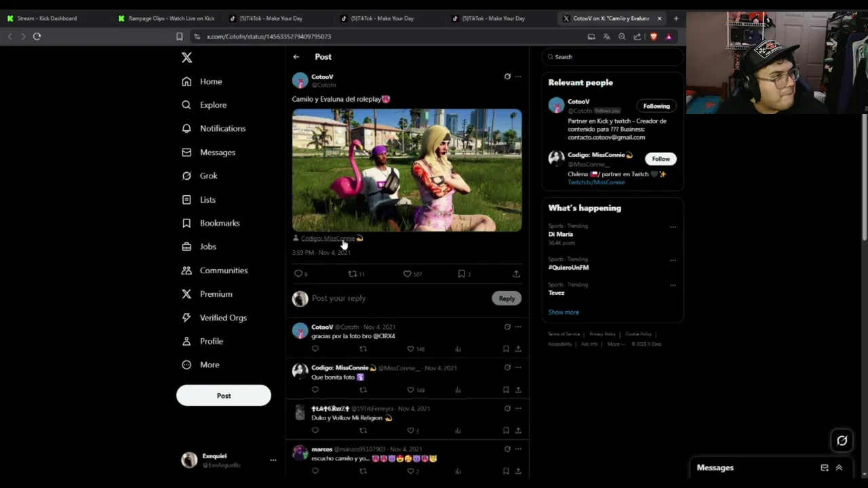Follow Codigo: MissConnie
The image size is (868, 488).
(x=660, y=159)
